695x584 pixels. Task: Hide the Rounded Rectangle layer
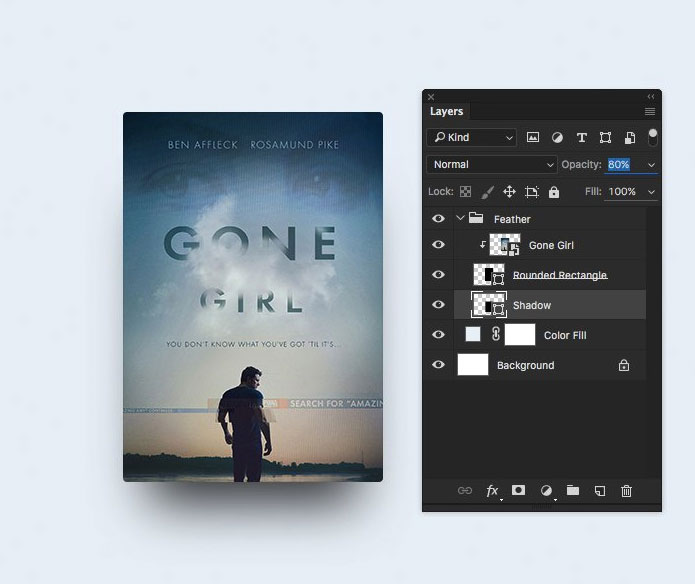(438, 275)
